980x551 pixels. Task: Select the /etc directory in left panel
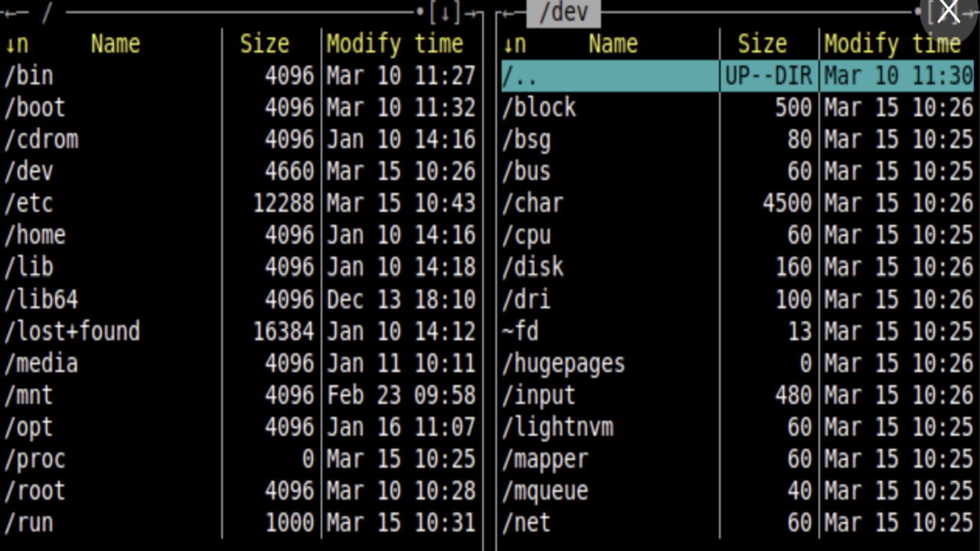pos(29,204)
